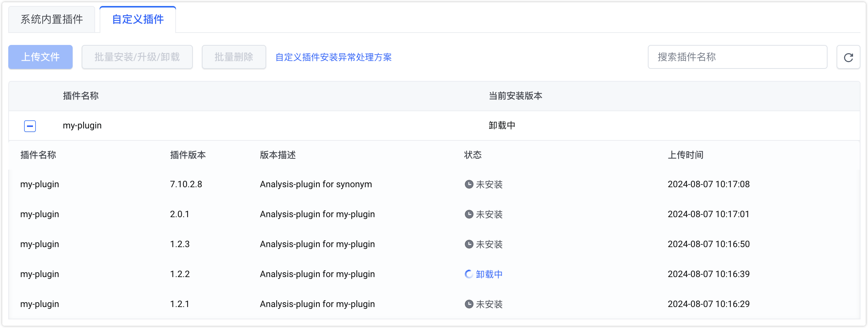Focus the 搜索插件名称 search field
The height and width of the screenshot is (328, 868).
[737, 57]
